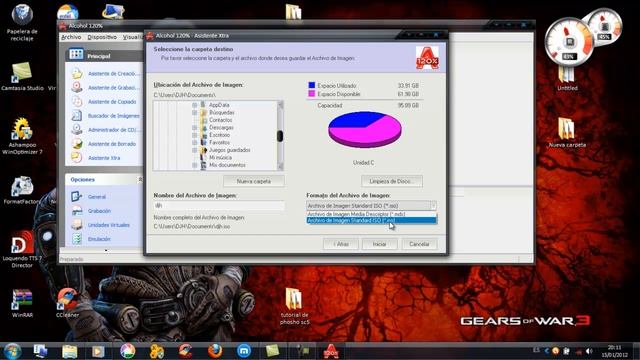The width and height of the screenshot is (640, 360).
Task: Click the Iniciar button
Action: click(x=380, y=244)
